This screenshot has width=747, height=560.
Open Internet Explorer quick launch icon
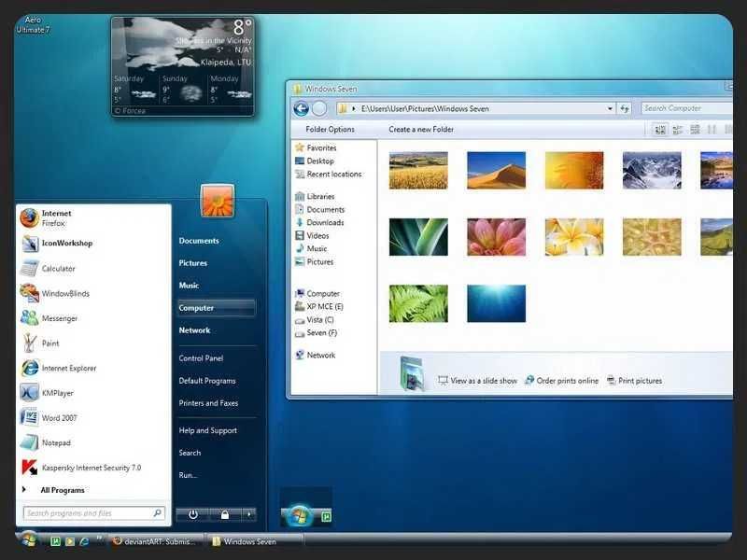pyautogui.click(x=84, y=541)
